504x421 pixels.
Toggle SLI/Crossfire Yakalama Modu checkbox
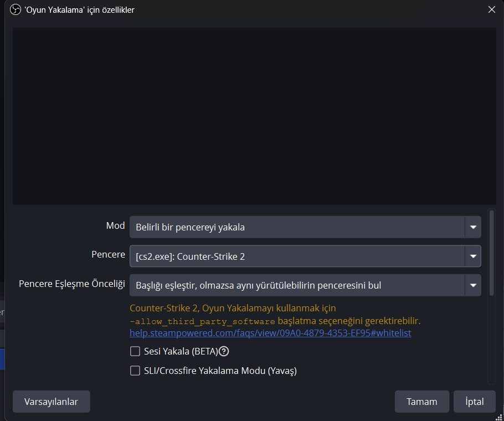pos(135,371)
